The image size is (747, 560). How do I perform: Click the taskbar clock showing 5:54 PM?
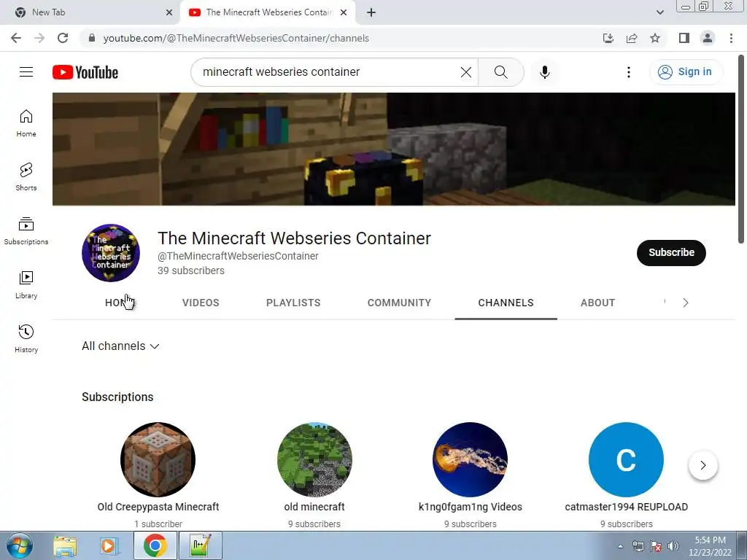tap(710, 546)
